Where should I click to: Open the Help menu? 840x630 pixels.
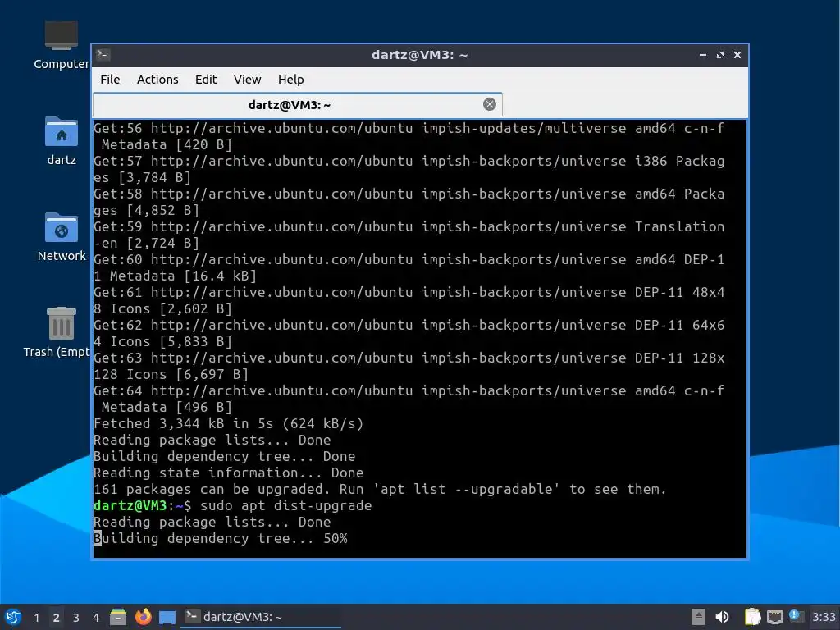tap(291, 80)
